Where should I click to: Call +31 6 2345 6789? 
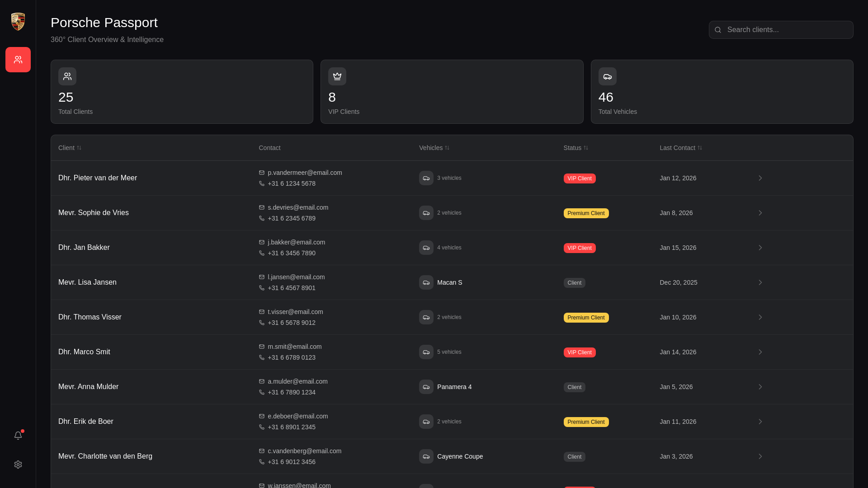[292, 218]
